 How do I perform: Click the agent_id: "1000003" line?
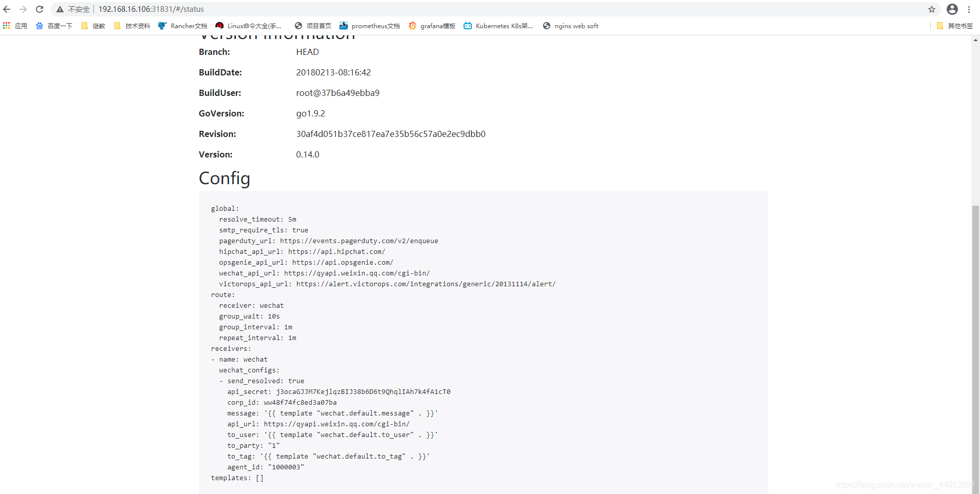[266, 467]
